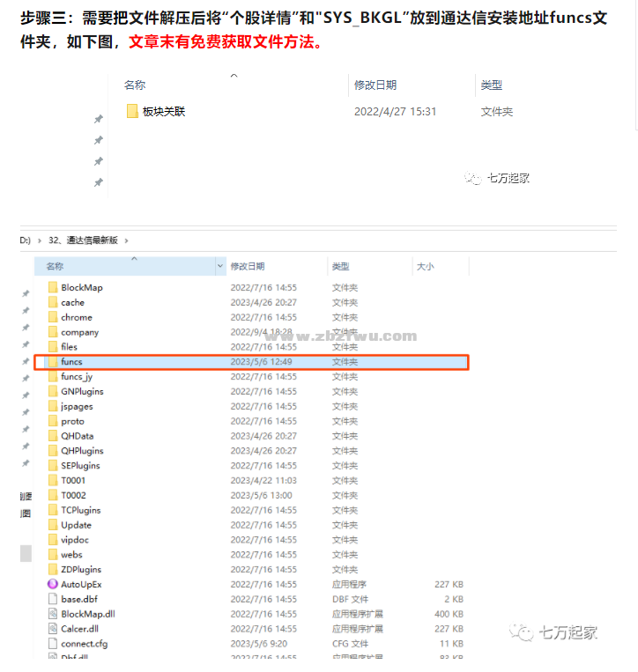Expand the breadcrumb chevron after 32、通达信最新版
Screen dimensions: 638x672
click(127, 240)
